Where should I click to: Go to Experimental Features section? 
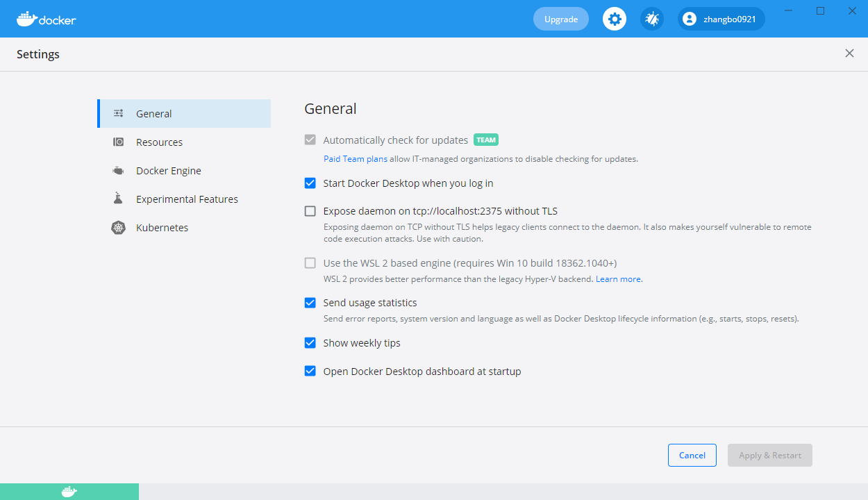click(184, 199)
